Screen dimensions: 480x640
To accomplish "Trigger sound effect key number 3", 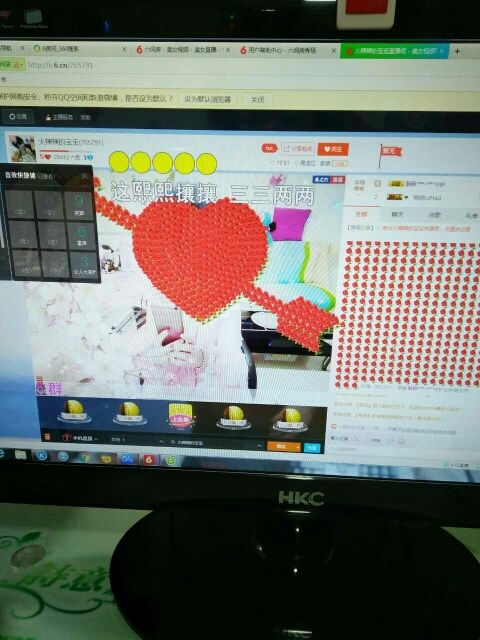I will pos(84,265).
